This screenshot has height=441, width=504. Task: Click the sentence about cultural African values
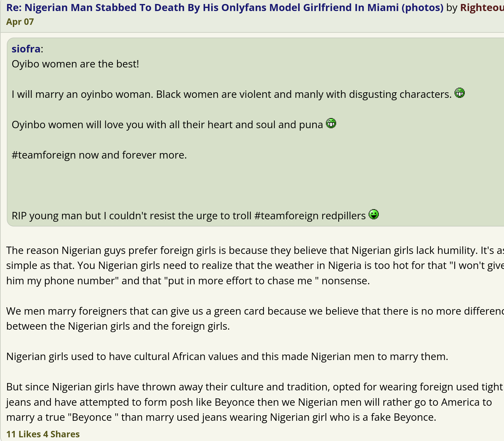point(227,357)
